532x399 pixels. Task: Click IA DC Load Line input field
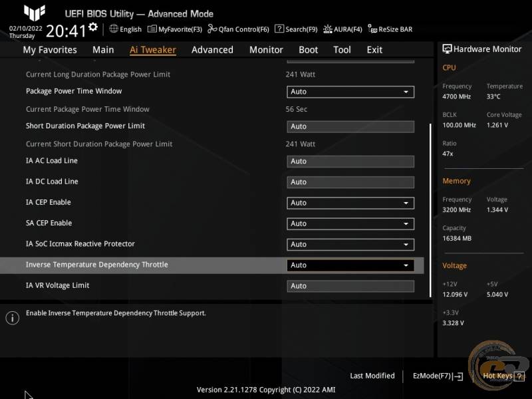pyautogui.click(x=350, y=182)
